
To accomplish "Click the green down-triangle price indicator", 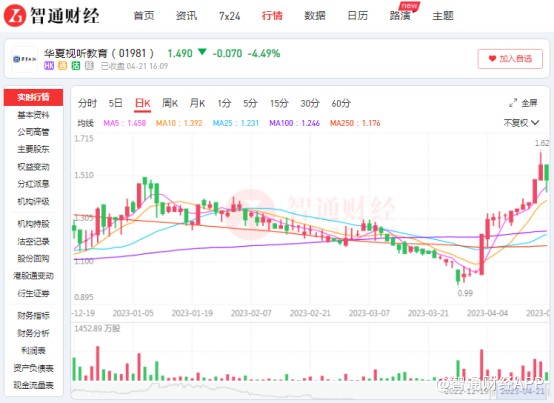I will (x=202, y=52).
